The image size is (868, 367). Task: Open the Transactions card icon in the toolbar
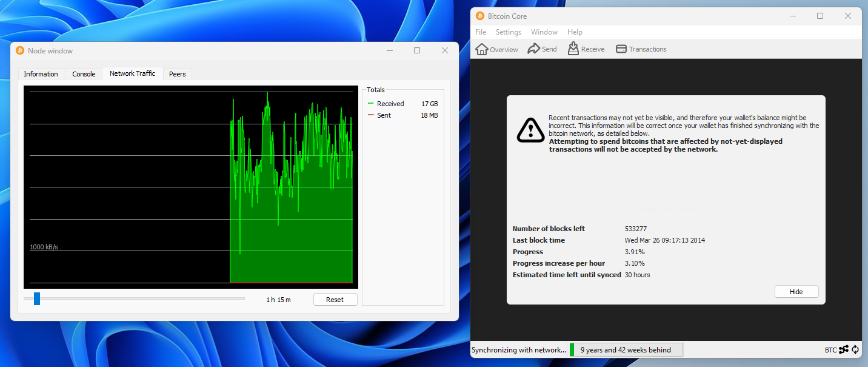(x=621, y=49)
